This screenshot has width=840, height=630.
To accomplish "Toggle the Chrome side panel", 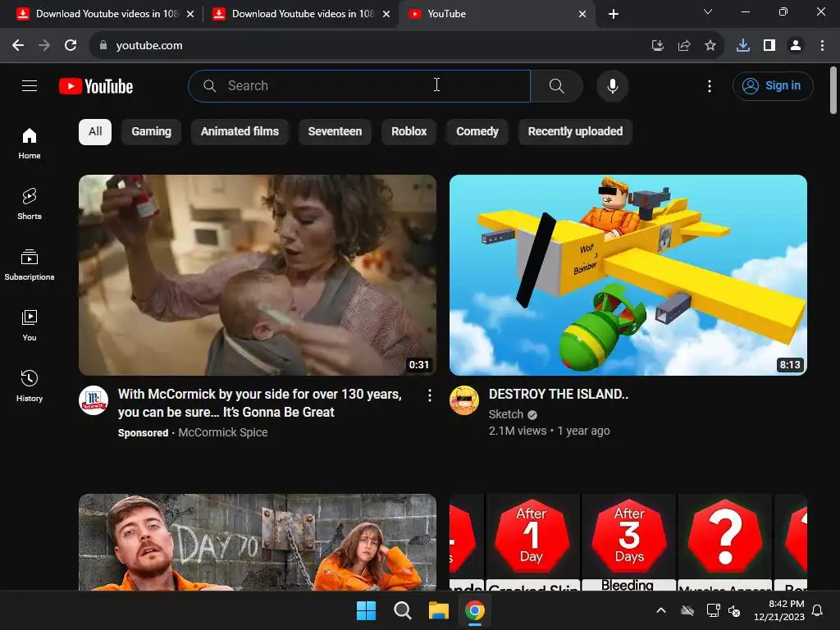I will 769,46.
